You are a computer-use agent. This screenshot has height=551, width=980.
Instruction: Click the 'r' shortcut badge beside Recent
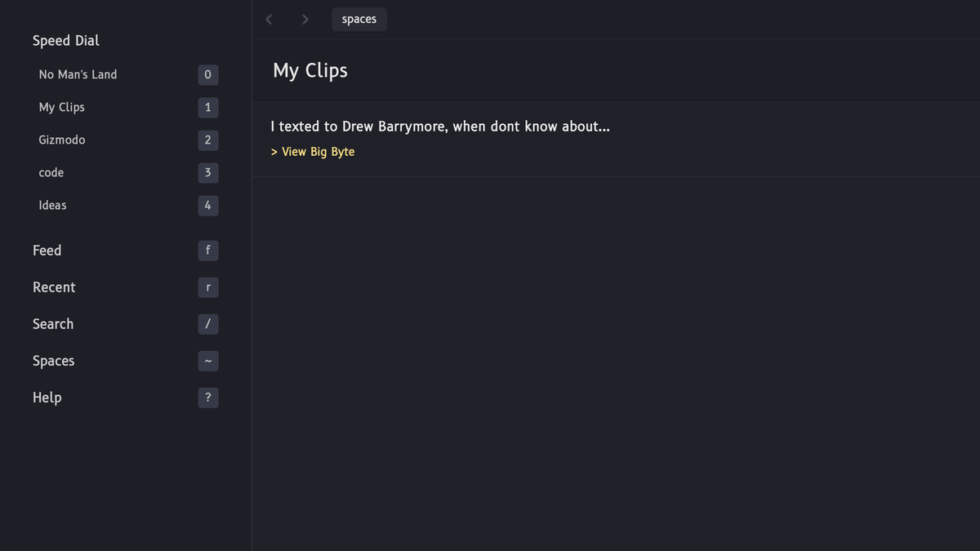(207, 287)
